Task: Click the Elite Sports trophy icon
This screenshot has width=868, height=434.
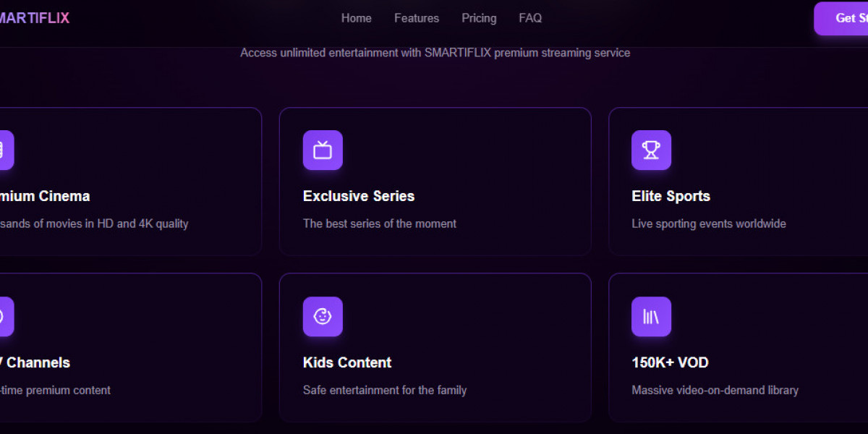Action: pyautogui.click(x=651, y=150)
